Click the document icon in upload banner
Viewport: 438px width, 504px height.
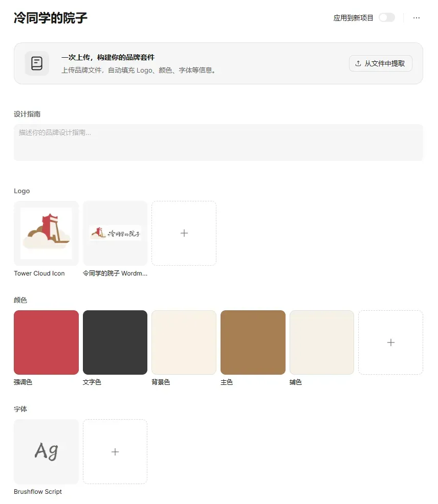(37, 63)
